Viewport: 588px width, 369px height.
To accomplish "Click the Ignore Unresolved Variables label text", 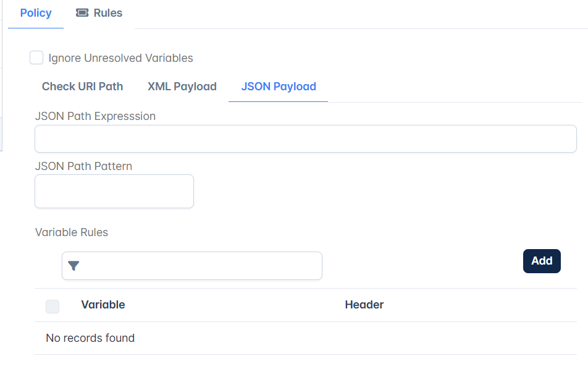I will (121, 58).
